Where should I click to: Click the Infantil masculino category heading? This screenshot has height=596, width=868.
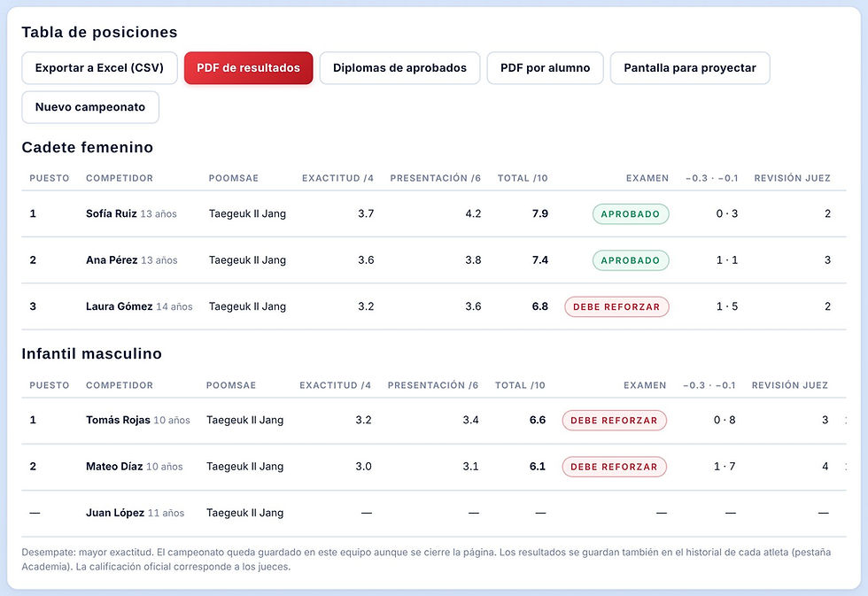tap(92, 353)
